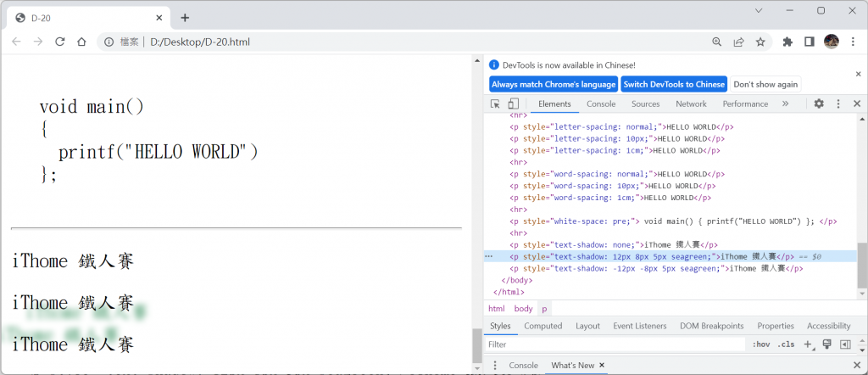Click the ellipsis beside the selected node
The width and height of the screenshot is (868, 375).
coord(489,256)
